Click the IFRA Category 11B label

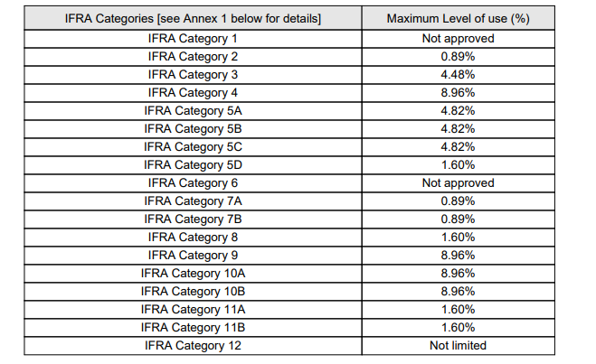click(193, 327)
